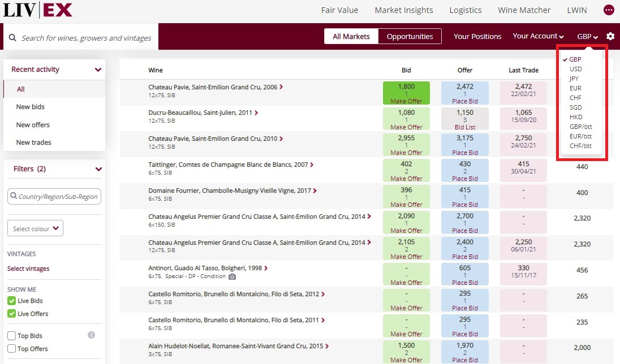Collapse the Filters (2) panel

(x=98, y=169)
